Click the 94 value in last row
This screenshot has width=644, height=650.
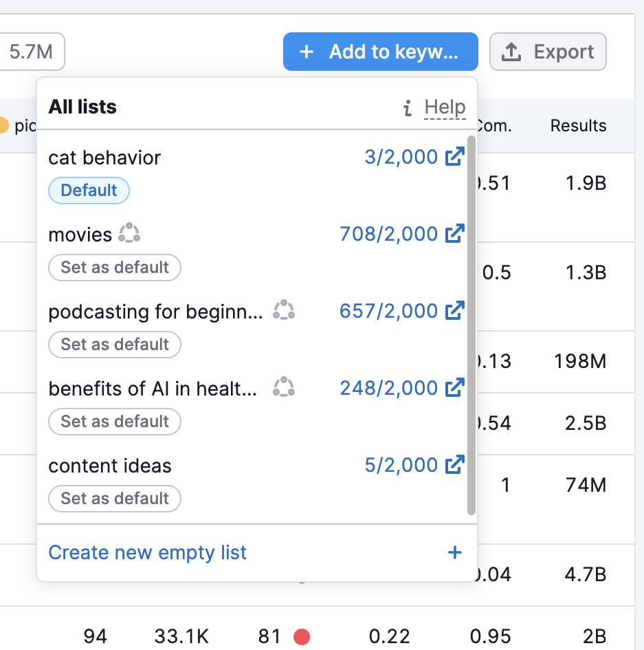point(96,637)
